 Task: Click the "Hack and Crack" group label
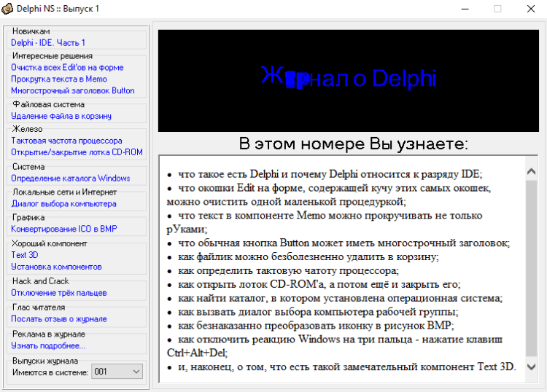(40, 281)
